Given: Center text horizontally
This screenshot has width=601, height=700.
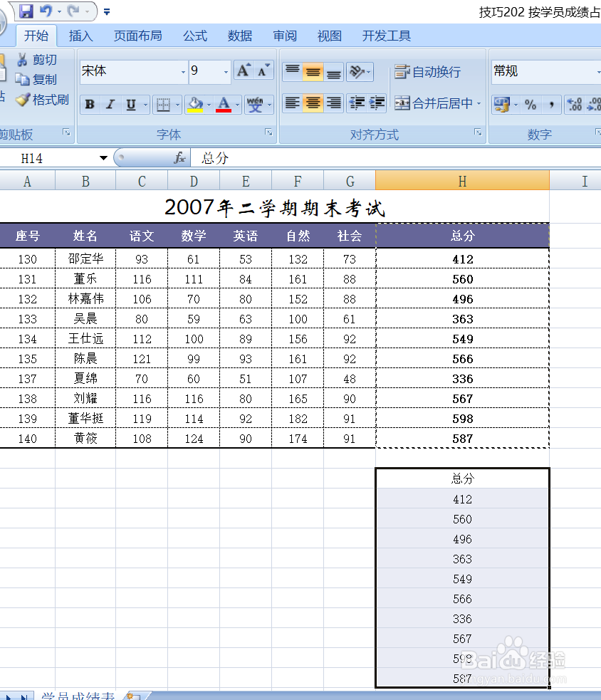Looking at the screenshot, I should pyautogui.click(x=313, y=103).
